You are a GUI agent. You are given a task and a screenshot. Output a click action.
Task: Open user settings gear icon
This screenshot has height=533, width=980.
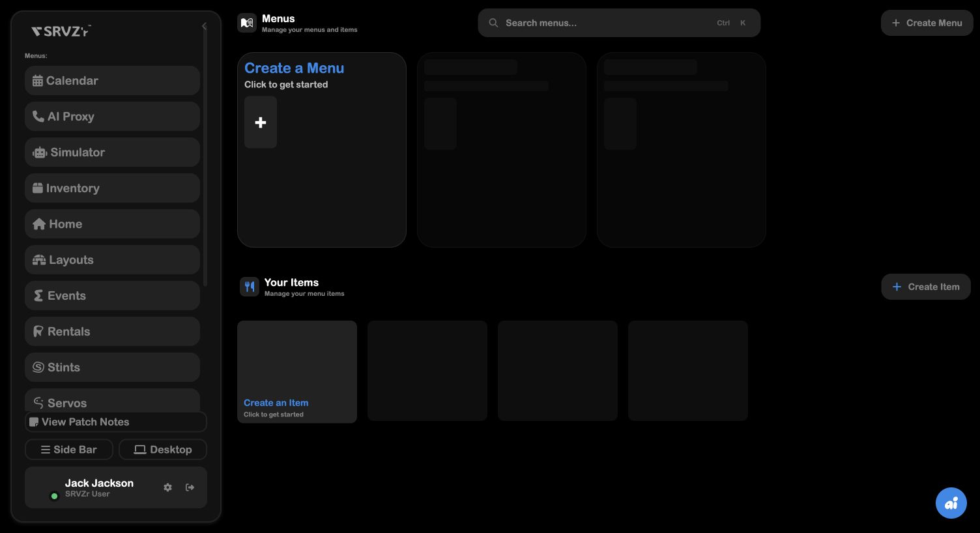tap(168, 487)
